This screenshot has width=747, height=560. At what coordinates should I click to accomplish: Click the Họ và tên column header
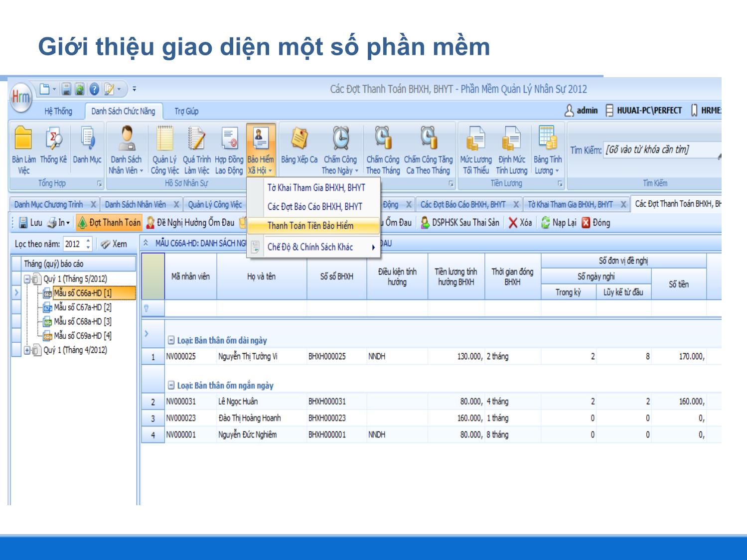[x=262, y=277]
